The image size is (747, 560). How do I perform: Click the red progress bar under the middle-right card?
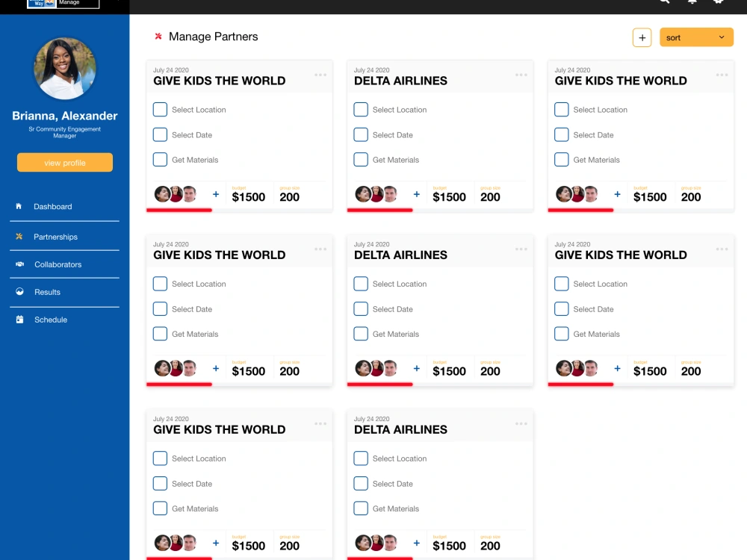coord(580,385)
